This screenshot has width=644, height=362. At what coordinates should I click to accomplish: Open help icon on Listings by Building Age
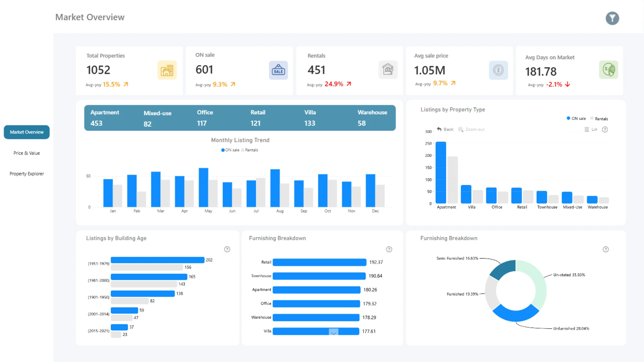click(x=227, y=249)
